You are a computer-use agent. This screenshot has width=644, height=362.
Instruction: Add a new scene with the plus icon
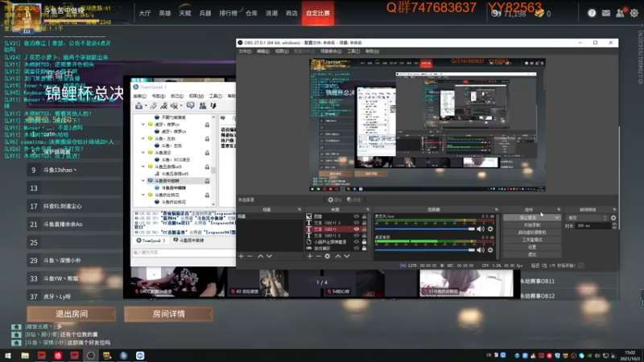point(241,256)
